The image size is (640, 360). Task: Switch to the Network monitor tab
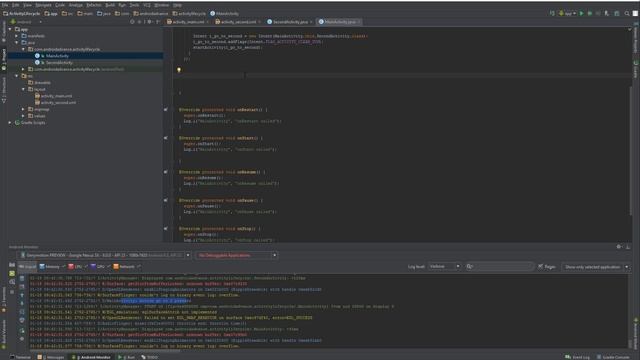[x=127, y=267]
